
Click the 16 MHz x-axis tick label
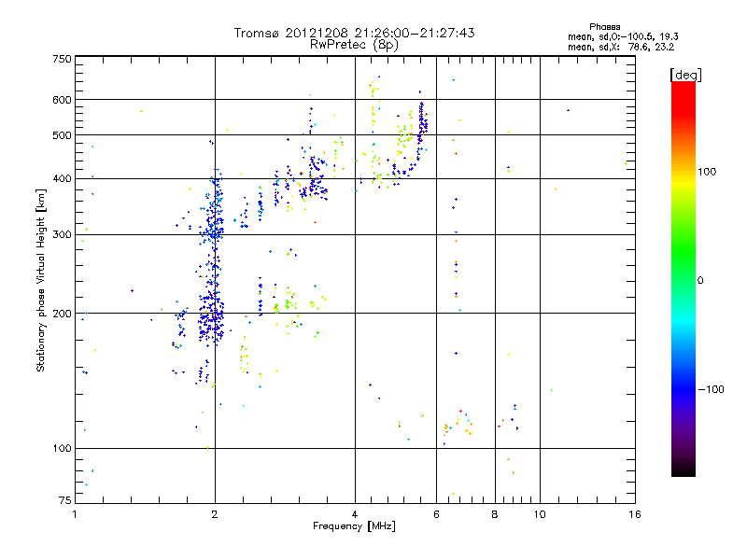(635, 514)
